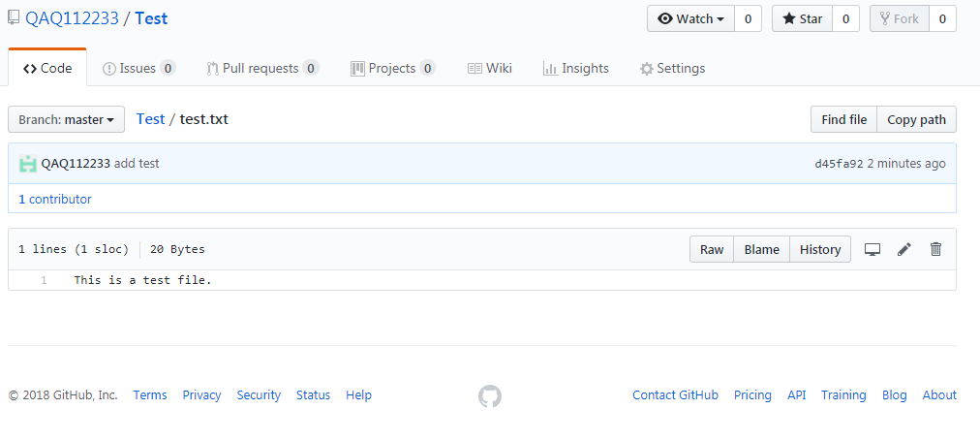Click the pencil edit file icon
The image size is (980, 440).
point(904,249)
